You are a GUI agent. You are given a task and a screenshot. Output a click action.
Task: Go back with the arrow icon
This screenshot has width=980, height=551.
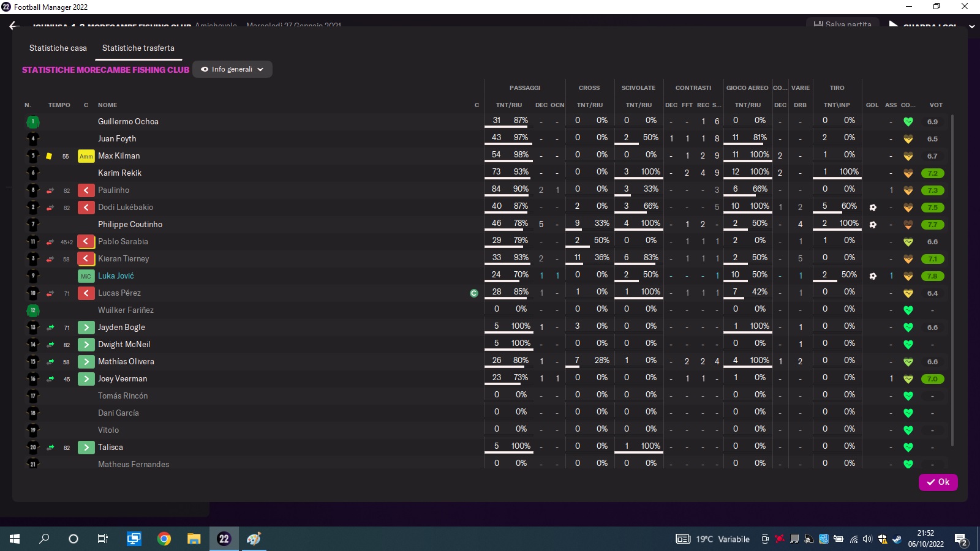15,26
